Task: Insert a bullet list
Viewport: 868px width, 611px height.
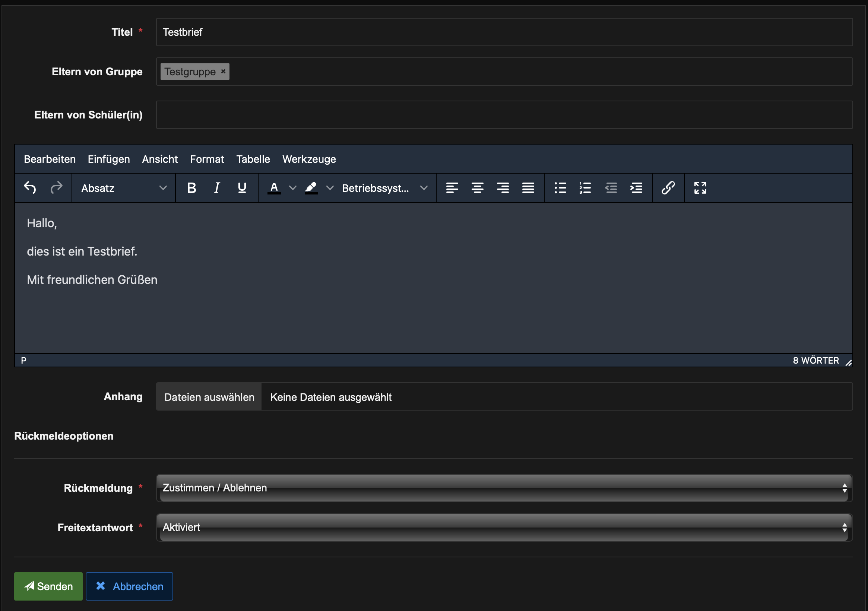Action: click(x=560, y=188)
